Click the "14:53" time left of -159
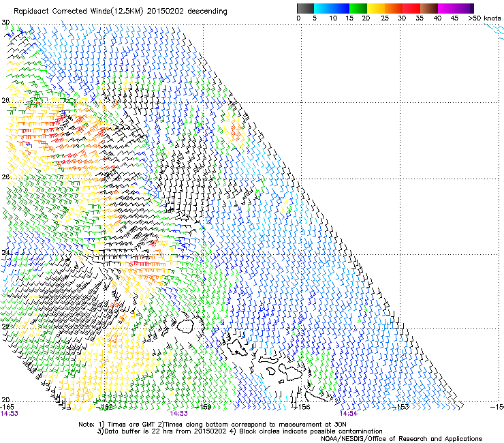The image size is (504, 443). pos(178,414)
